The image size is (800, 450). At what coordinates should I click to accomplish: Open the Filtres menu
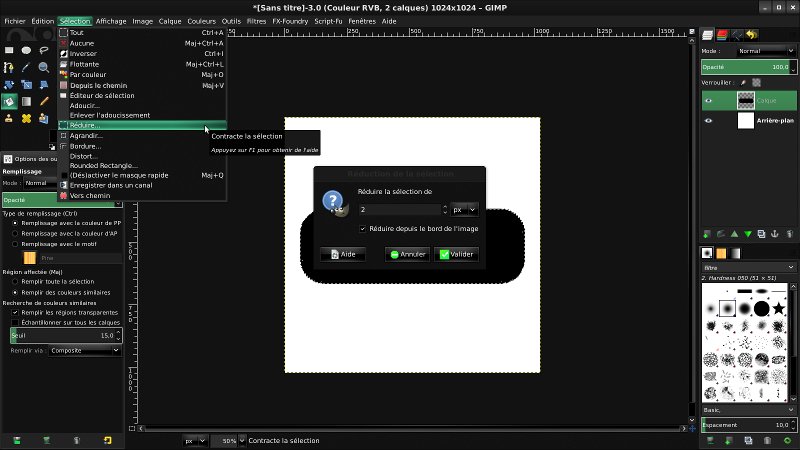pos(256,21)
